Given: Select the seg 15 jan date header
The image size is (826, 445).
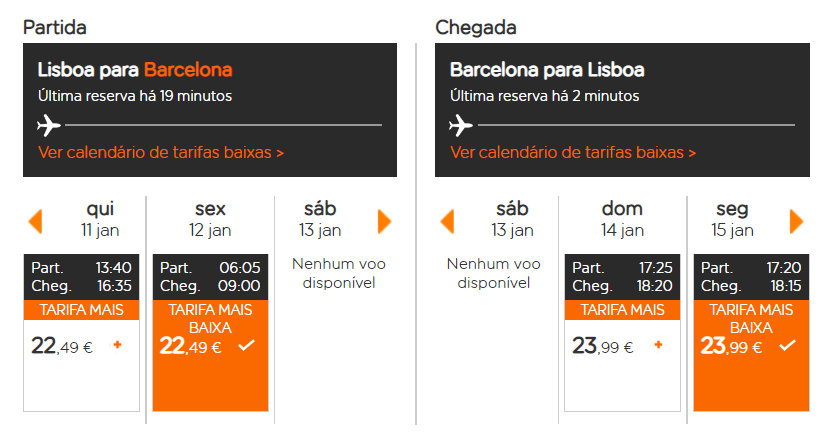Looking at the screenshot, I should [732, 219].
